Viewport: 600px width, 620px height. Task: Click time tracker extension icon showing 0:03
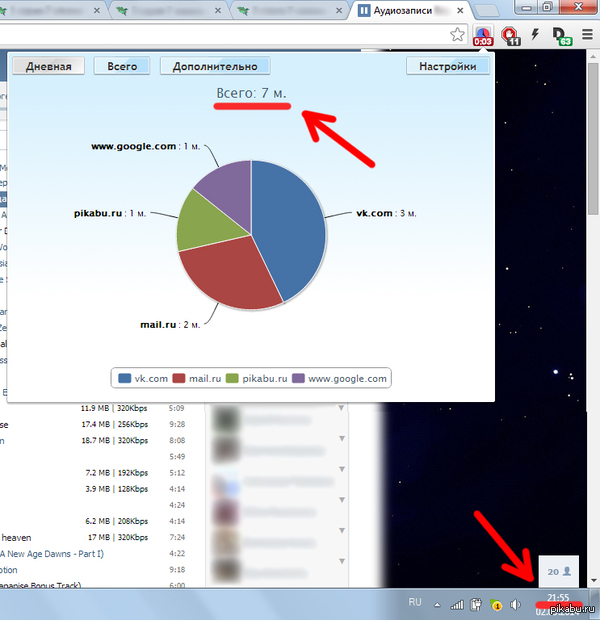tap(483, 36)
